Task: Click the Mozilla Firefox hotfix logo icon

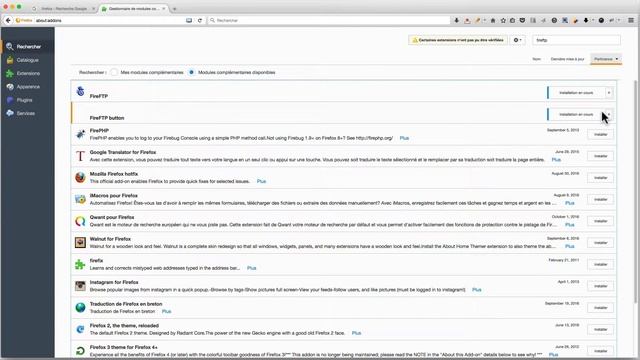Action: coord(80,177)
